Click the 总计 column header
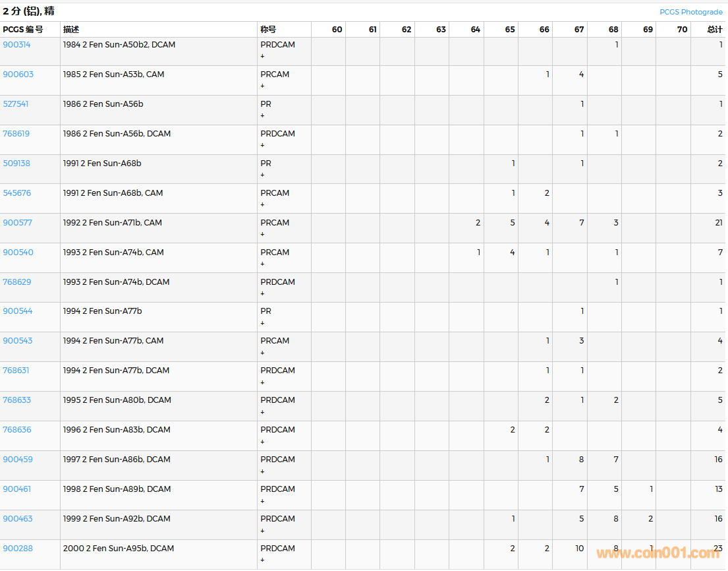Image resolution: width=728 pixels, height=571 pixels. point(714,30)
